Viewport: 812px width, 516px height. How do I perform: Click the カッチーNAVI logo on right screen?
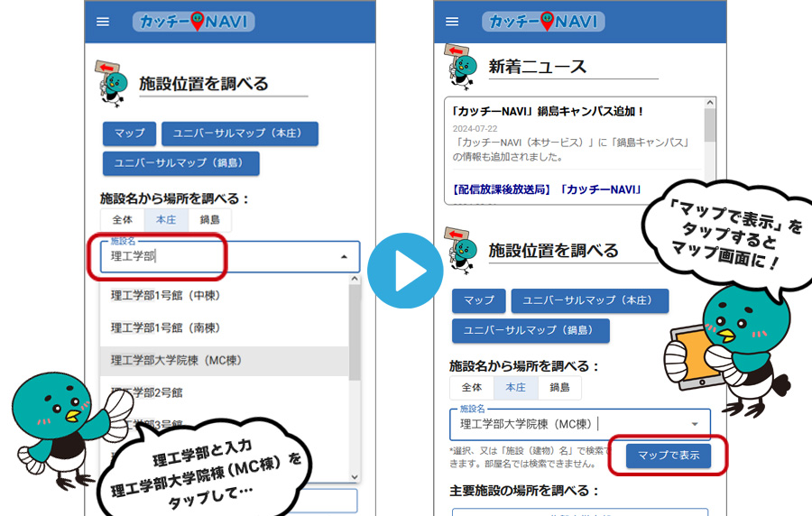[x=543, y=22]
